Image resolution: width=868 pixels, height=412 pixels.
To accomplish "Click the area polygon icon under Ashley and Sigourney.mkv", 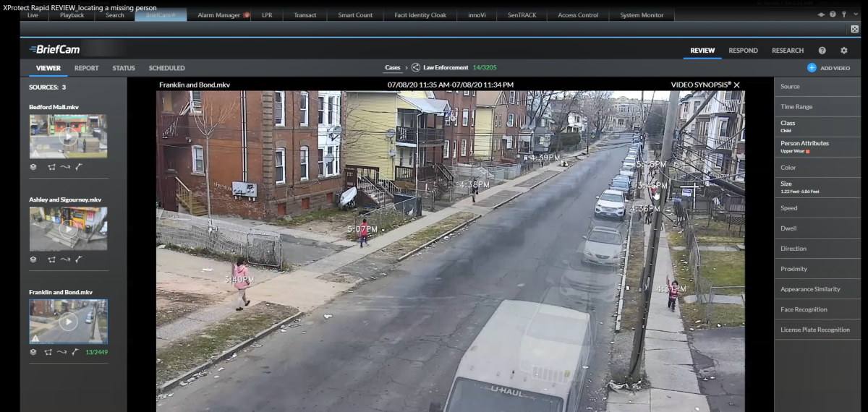I will (x=51, y=259).
